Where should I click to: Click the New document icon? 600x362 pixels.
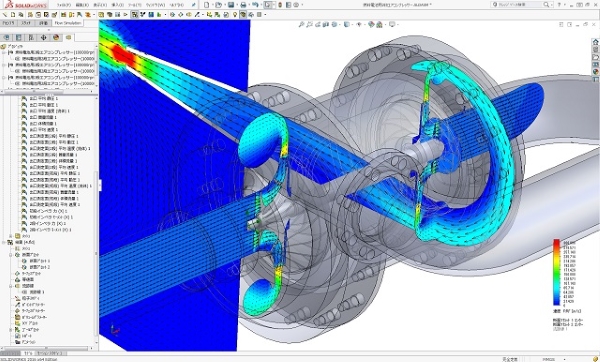pyautogui.click(x=207, y=5)
